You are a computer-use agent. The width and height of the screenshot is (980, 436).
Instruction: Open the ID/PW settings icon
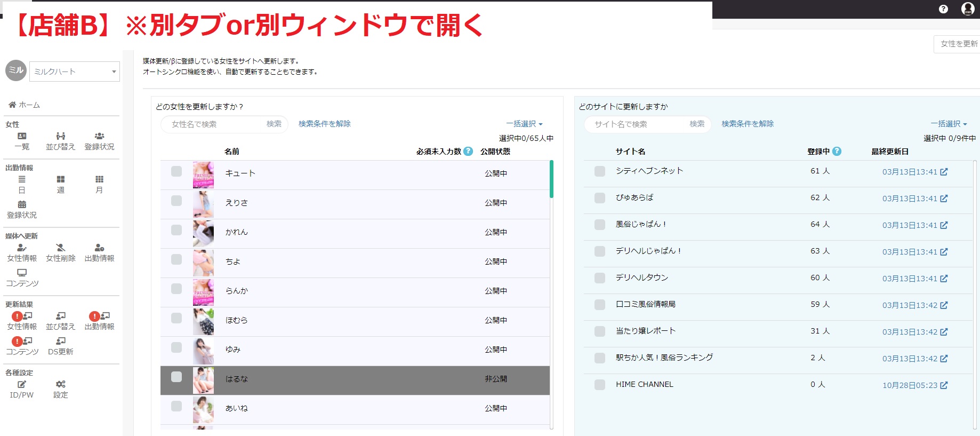[x=22, y=390]
